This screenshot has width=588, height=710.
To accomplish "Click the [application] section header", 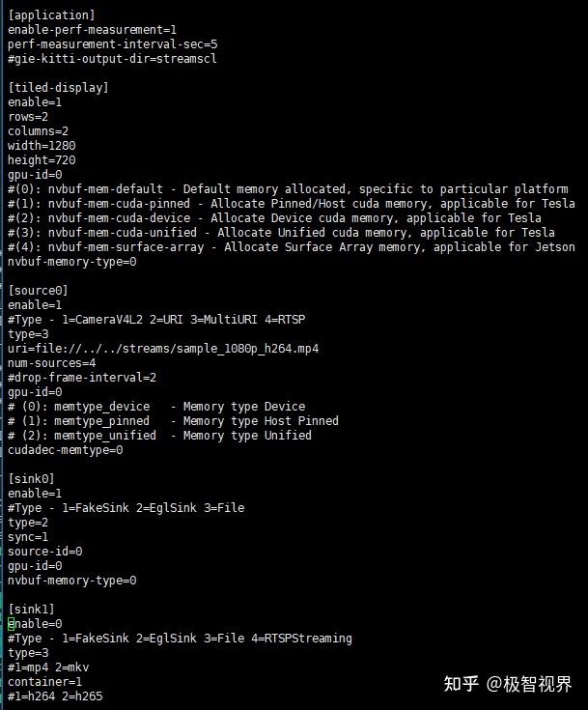I will 51,14.
